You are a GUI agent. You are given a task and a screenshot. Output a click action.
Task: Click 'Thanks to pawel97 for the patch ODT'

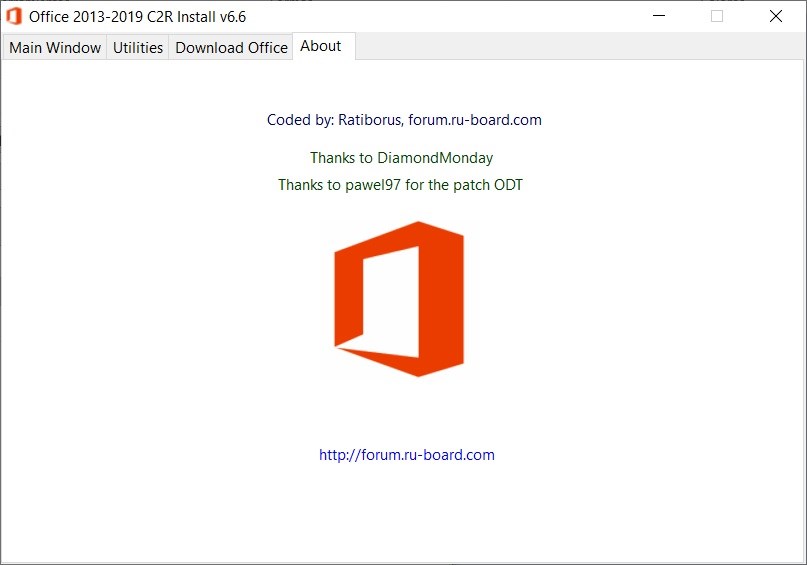pos(400,185)
